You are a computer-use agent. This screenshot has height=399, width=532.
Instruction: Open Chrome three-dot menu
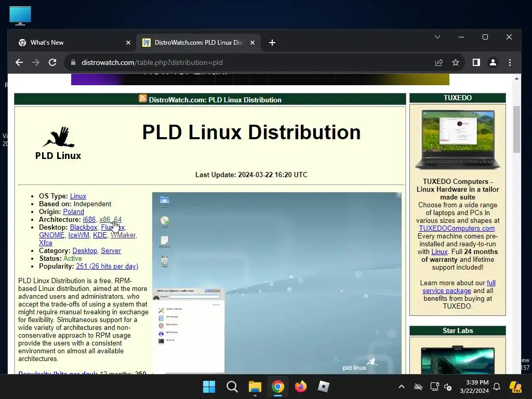click(x=510, y=62)
